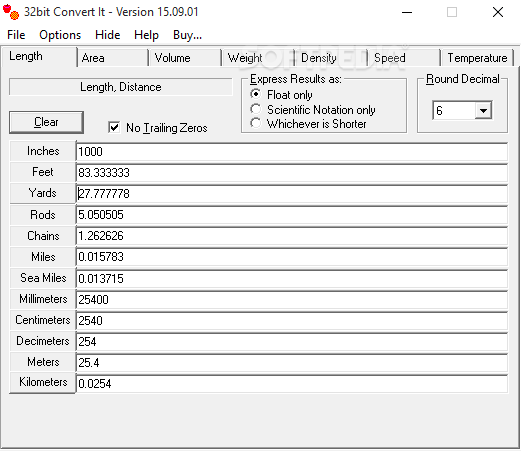Click the Clear button
The image size is (521, 451).
click(x=46, y=122)
